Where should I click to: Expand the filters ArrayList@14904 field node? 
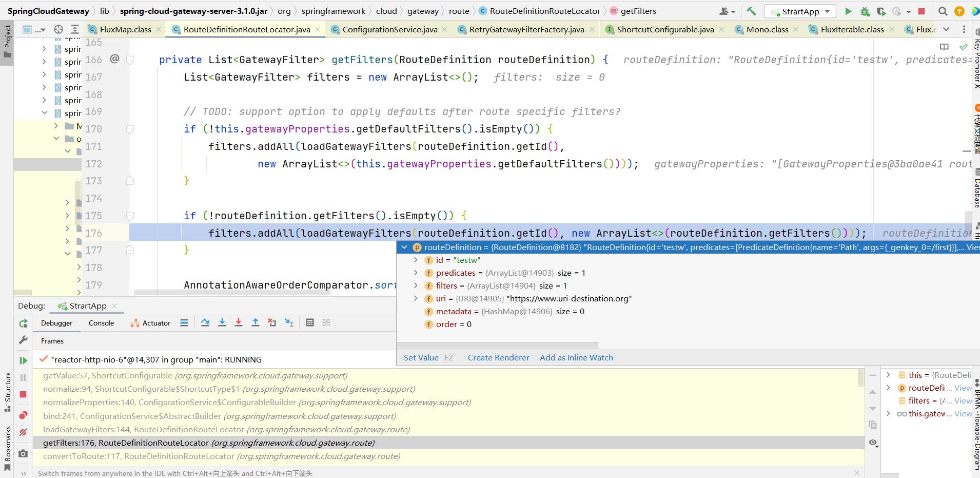coord(416,285)
